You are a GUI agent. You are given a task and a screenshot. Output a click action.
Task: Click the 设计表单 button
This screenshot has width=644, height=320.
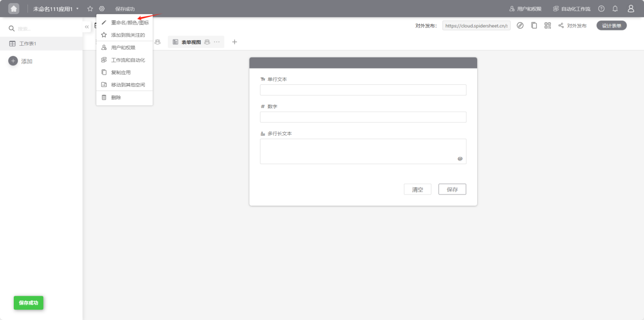(611, 25)
